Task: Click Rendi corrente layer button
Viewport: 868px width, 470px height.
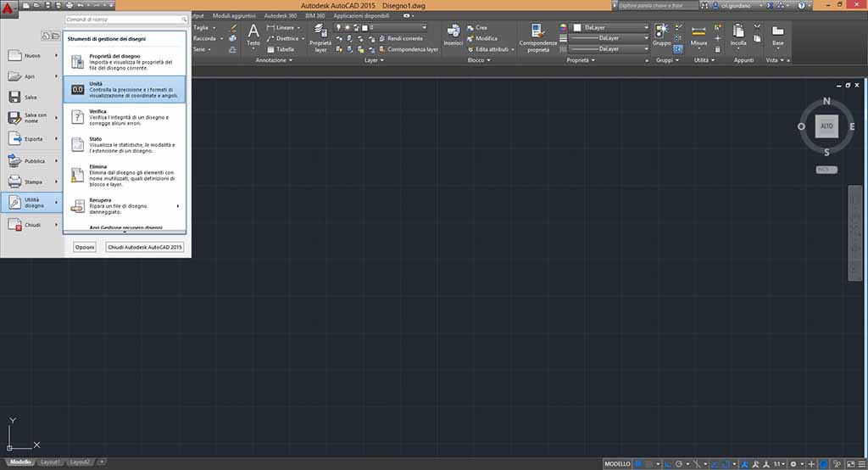Action: pyautogui.click(x=401, y=38)
